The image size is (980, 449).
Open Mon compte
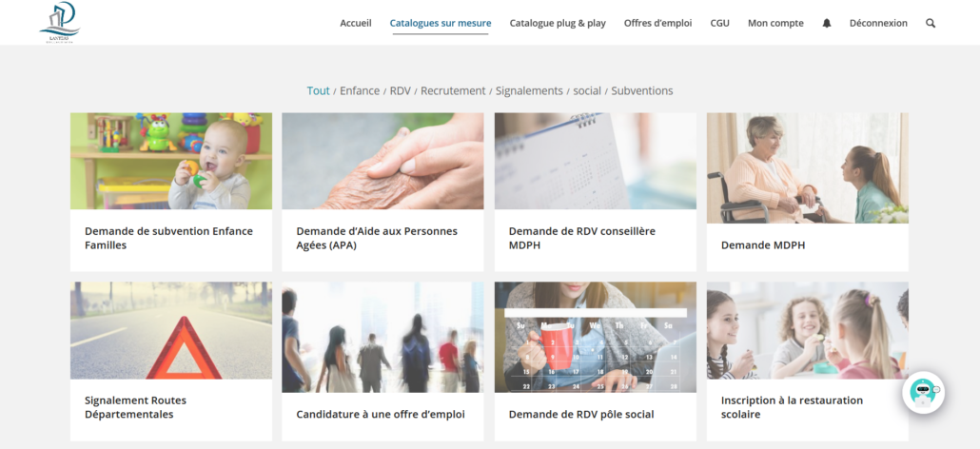775,23
